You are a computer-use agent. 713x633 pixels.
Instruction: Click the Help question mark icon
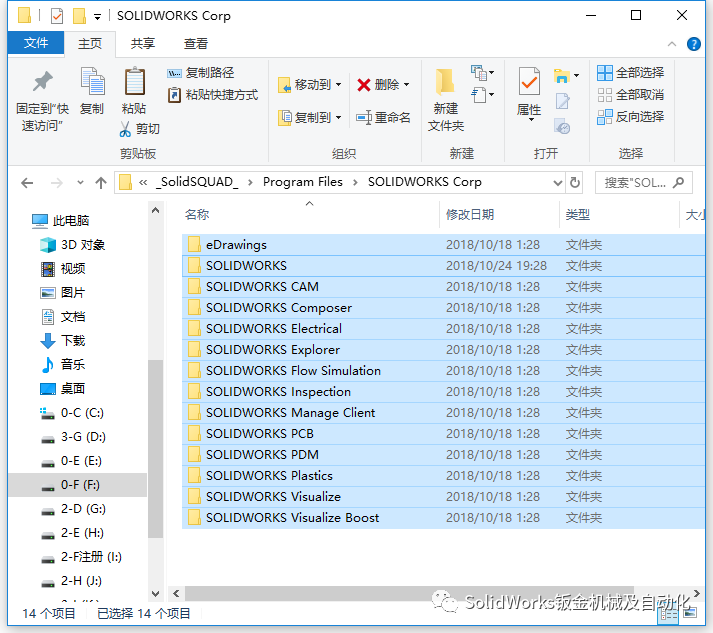click(x=693, y=44)
